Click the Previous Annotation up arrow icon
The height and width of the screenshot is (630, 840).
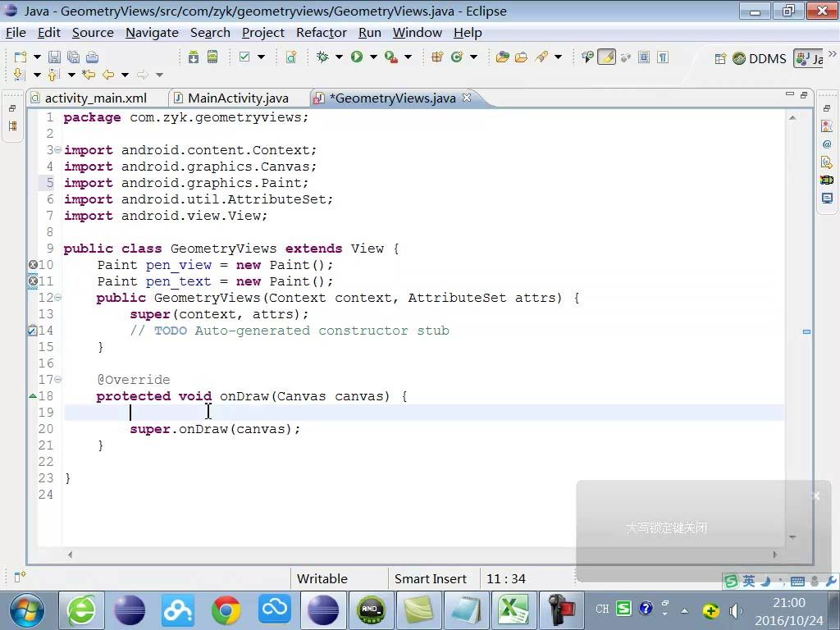coord(53,75)
